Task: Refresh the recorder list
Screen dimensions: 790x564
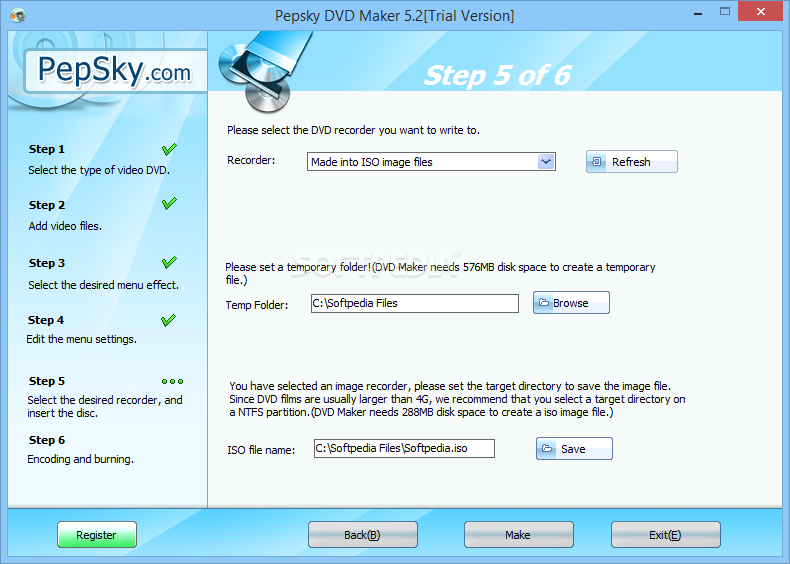Action: tap(632, 162)
